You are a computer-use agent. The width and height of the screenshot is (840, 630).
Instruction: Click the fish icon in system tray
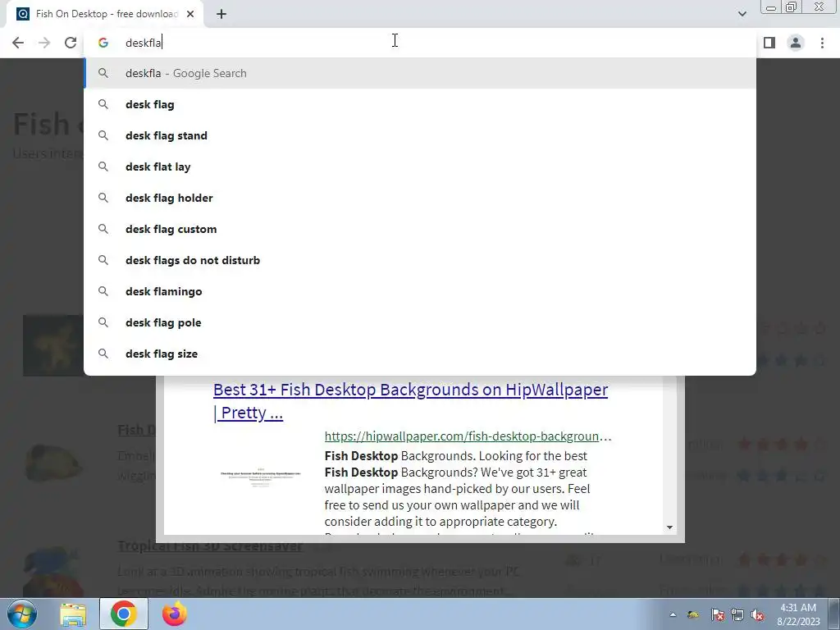point(693,615)
